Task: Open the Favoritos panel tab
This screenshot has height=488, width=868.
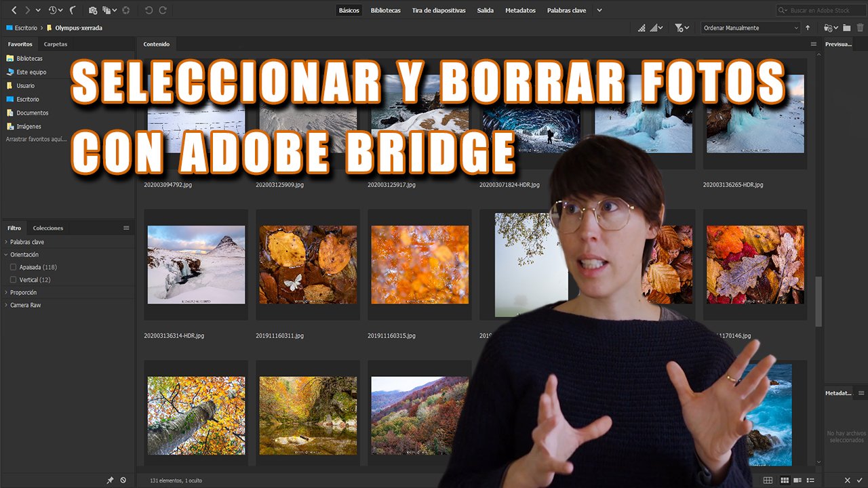Action: point(20,44)
